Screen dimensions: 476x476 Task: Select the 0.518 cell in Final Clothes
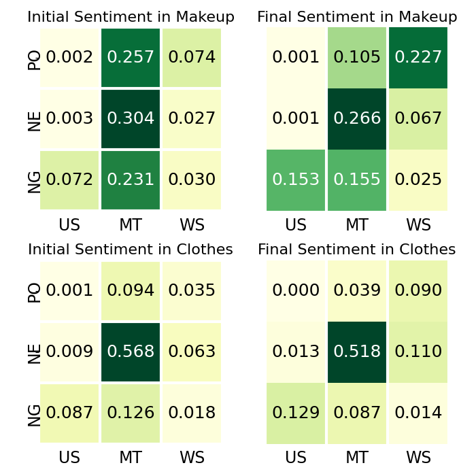[x=357, y=352]
